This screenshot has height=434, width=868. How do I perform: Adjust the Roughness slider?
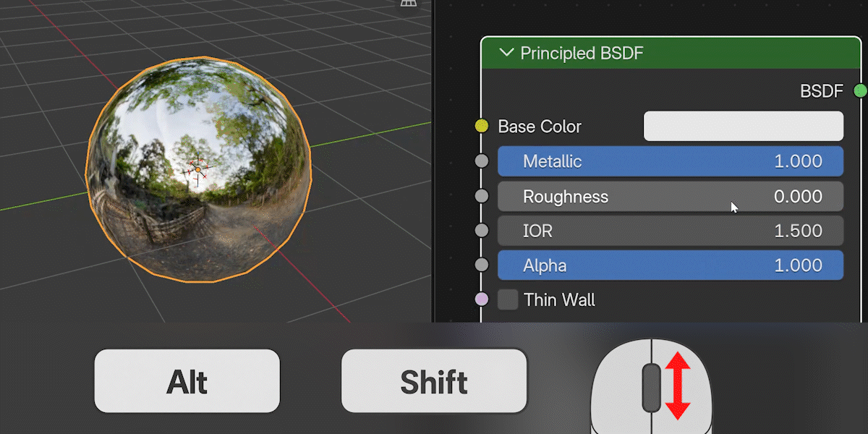click(671, 196)
